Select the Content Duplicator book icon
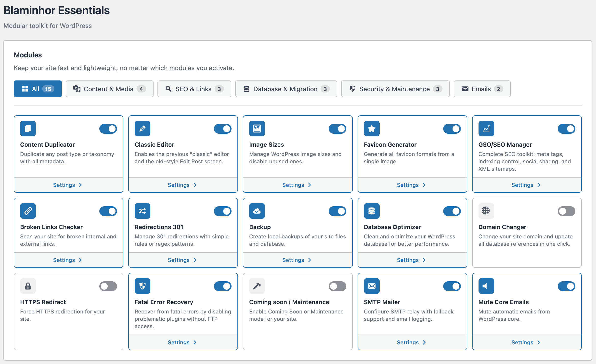596x364 pixels. pos(28,128)
